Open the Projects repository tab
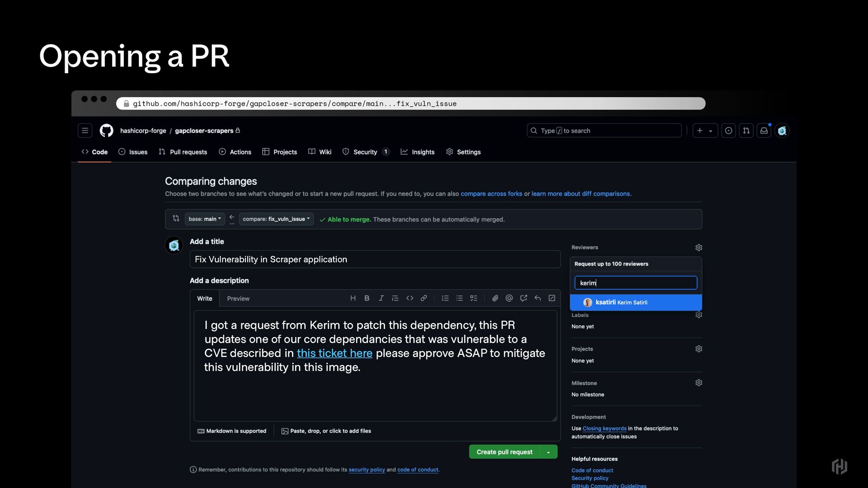 click(x=279, y=152)
